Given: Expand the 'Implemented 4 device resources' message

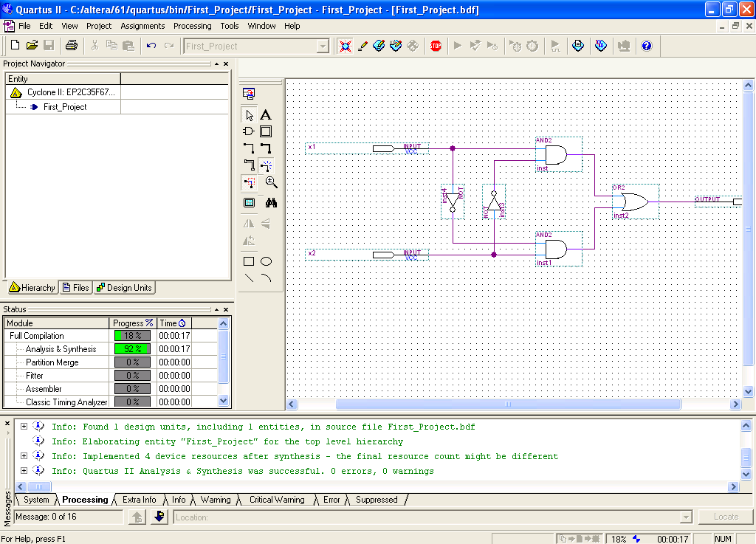Looking at the screenshot, I should [x=24, y=456].
